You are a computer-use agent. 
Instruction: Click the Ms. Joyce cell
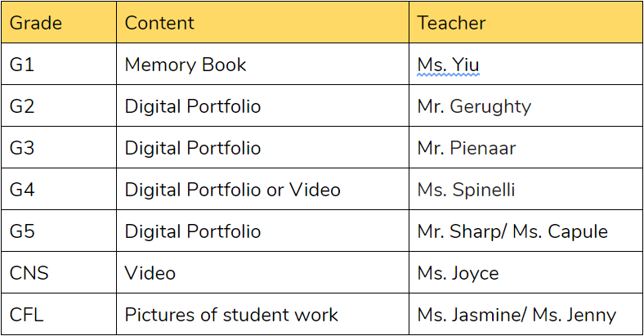pyautogui.click(x=525, y=272)
